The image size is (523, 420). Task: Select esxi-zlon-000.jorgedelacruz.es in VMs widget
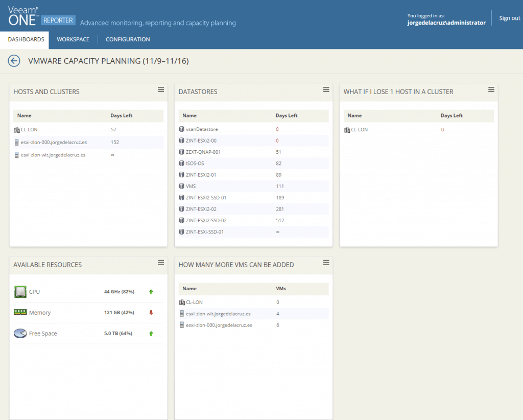tap(219, 325)
